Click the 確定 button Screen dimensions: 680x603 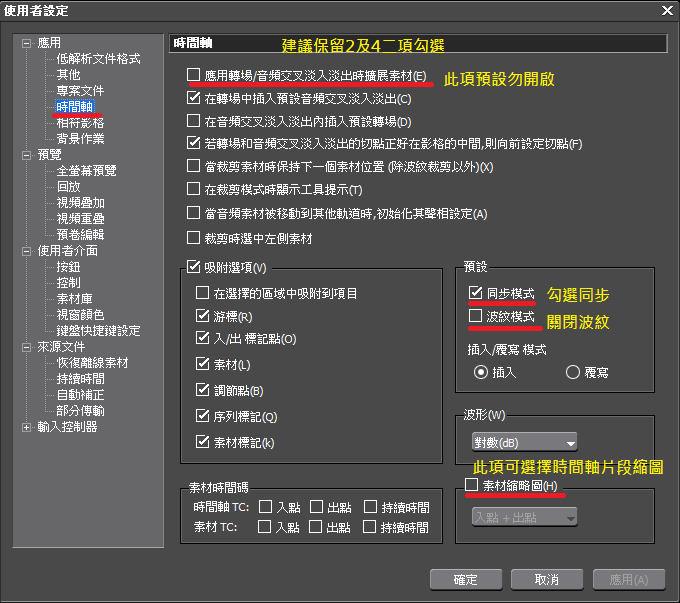[x=465, y=579]
